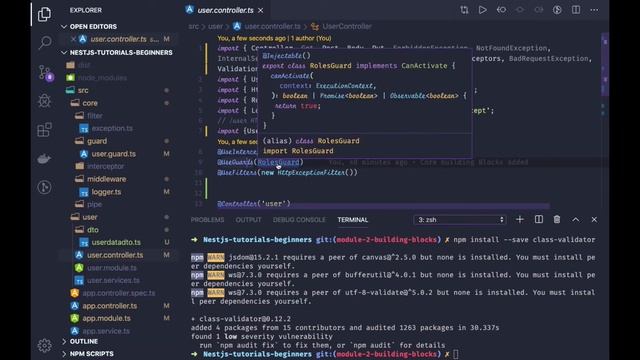
Task: Expand the dist folder
Action: (84, 65)
